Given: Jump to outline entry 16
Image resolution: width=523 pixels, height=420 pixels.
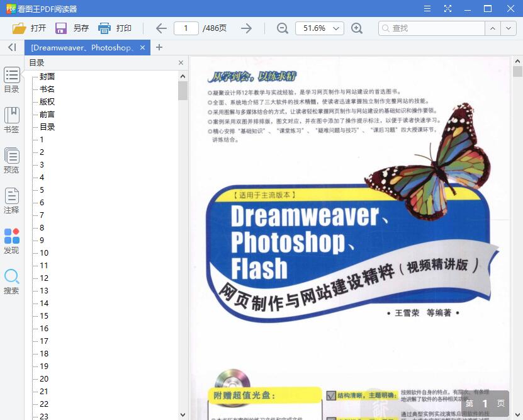Looking at the screenshot, I should pos(44,328).
